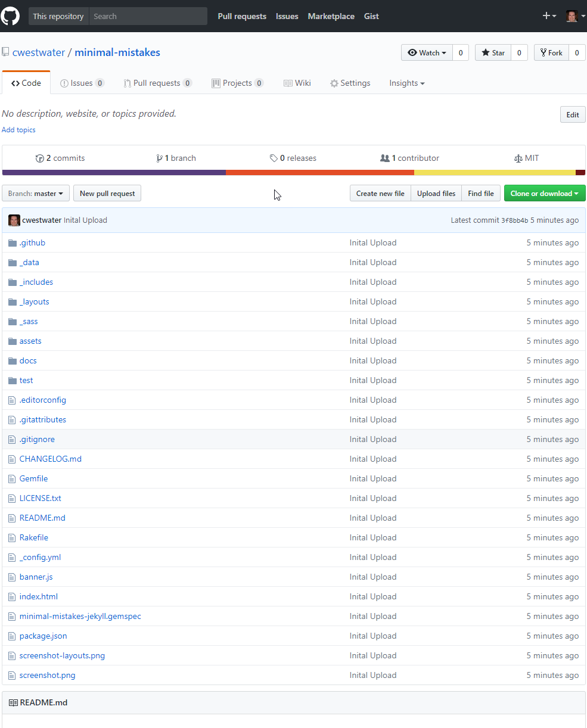Click New pull request button
The width and height of the screenshot is (587, 728).
click(x=107, y=194)
